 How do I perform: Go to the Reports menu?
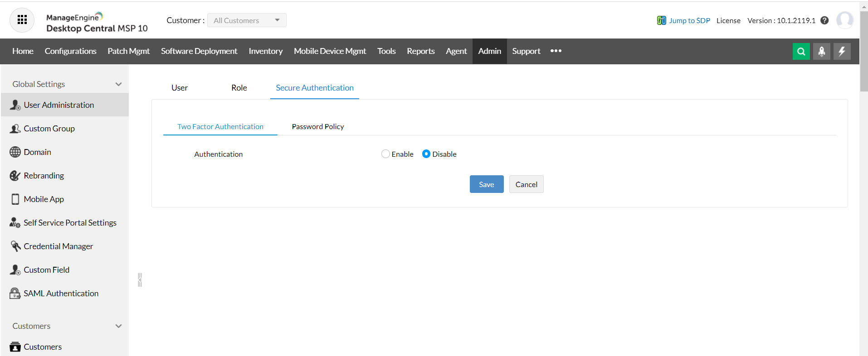click(420, 51)
